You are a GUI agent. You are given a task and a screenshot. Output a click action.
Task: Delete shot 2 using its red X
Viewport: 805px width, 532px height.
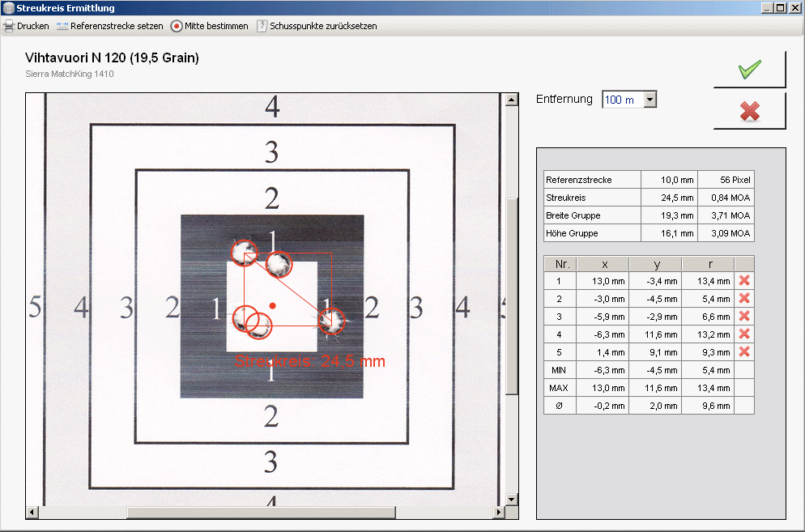(744, 298)
